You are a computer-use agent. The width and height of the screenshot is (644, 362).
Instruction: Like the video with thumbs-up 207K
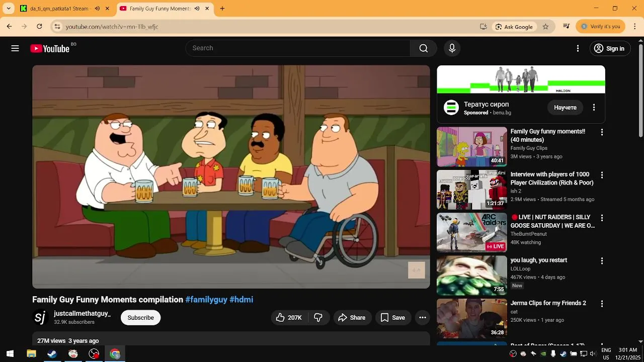289,318
